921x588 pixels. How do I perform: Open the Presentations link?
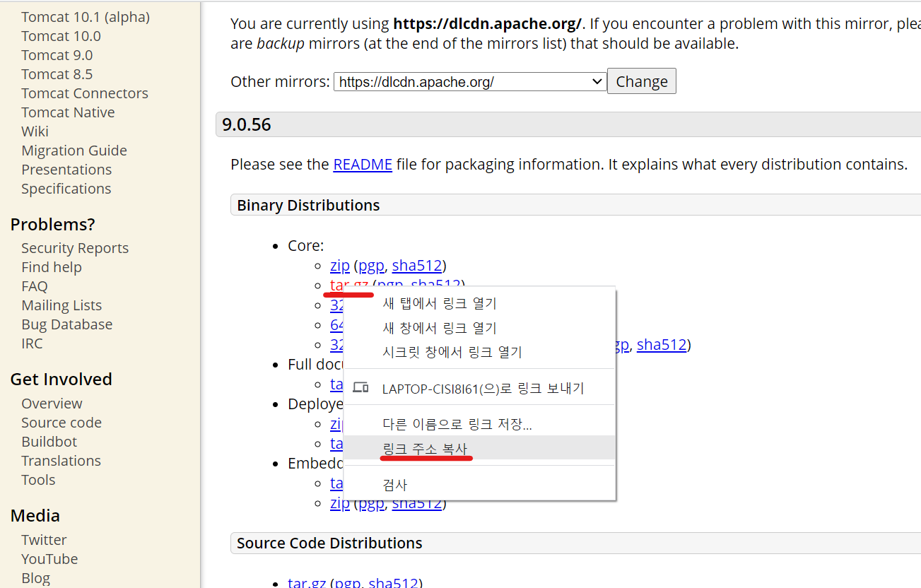66,170
